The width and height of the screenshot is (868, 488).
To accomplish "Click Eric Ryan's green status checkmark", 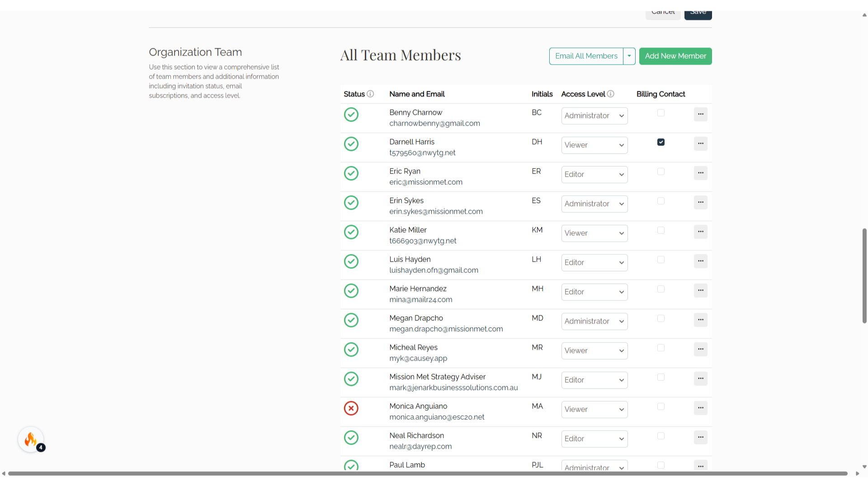I will coord(351,174).
